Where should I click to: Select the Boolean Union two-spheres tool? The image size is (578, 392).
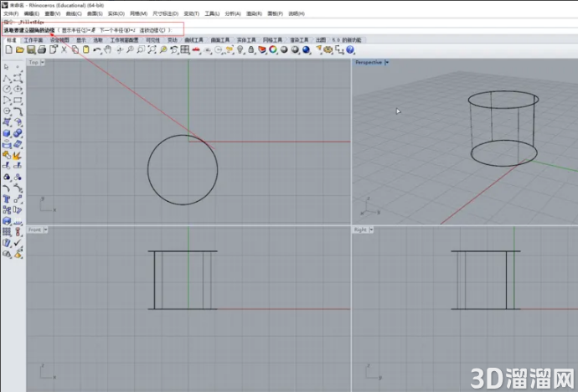[18, 133]
